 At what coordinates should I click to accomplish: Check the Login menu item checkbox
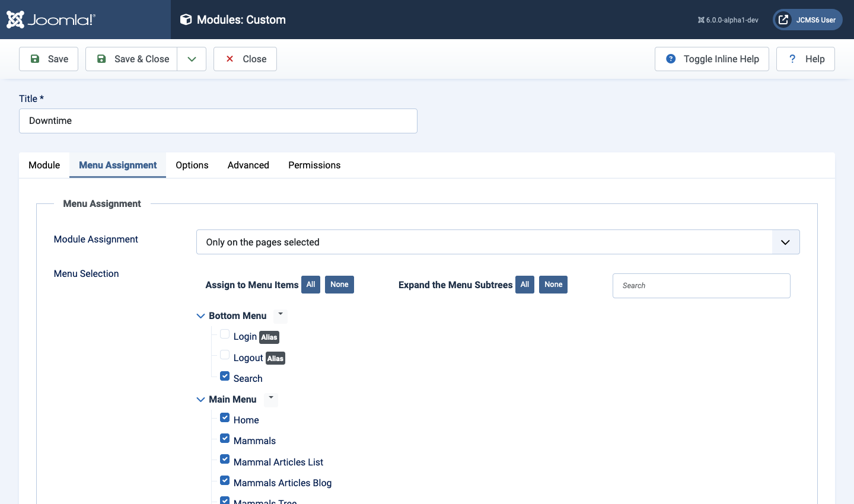pyautogui.click(x=225, y=334)
